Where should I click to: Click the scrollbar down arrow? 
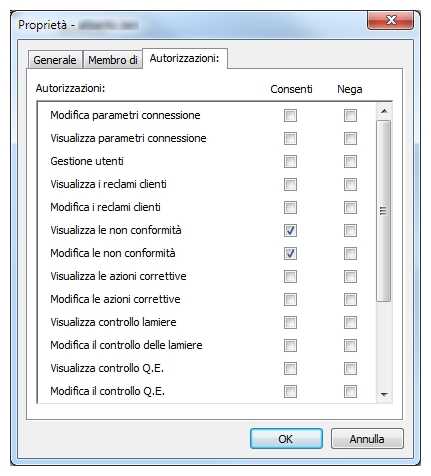click(384, 395)
